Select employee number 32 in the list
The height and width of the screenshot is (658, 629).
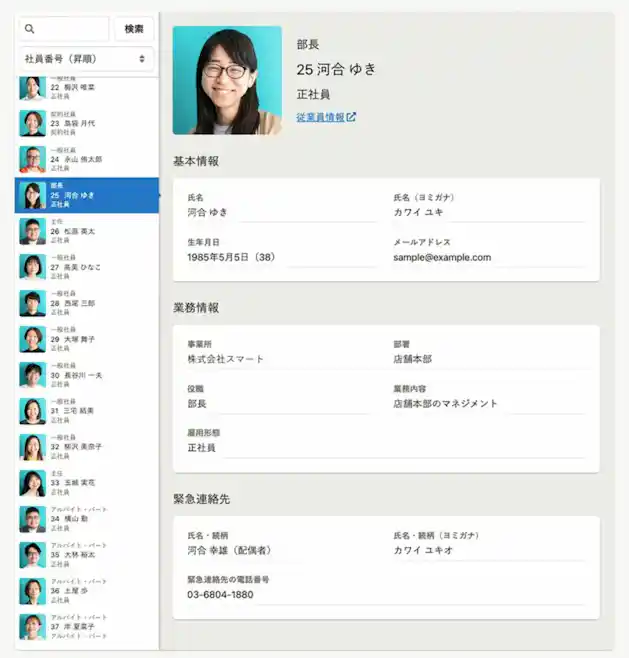(87, 447)
